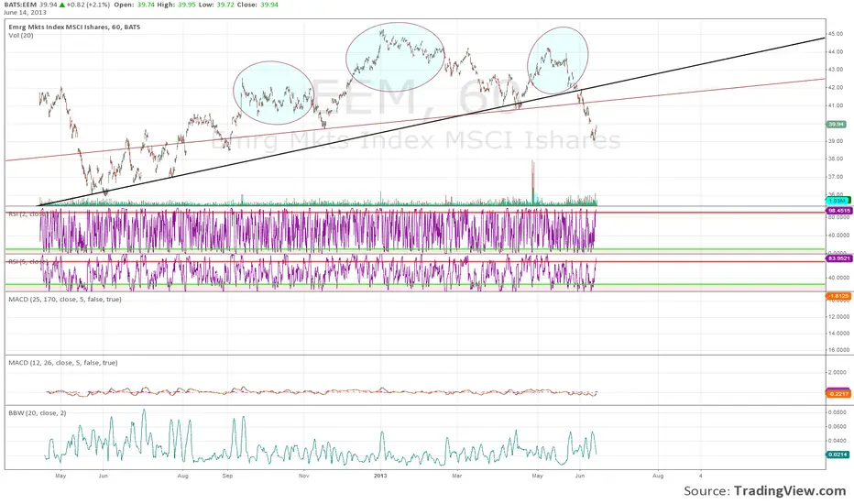The image size is (854, 504).
Task: Click the High: 39.95 value
Action: tap(177, 5)
